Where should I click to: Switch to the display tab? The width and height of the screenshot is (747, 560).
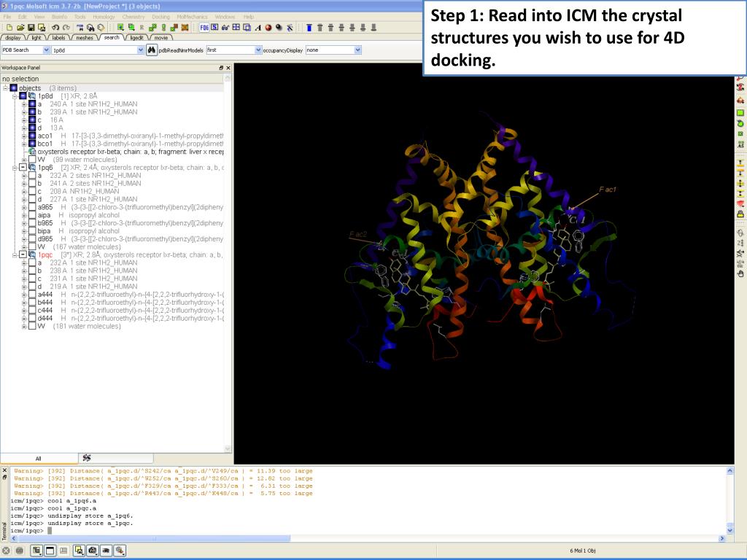coord(13,38)
